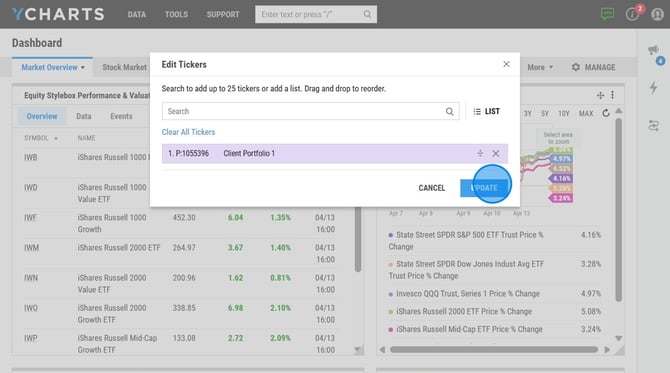Open the chart widget three-dot menu

click(612, 95)
